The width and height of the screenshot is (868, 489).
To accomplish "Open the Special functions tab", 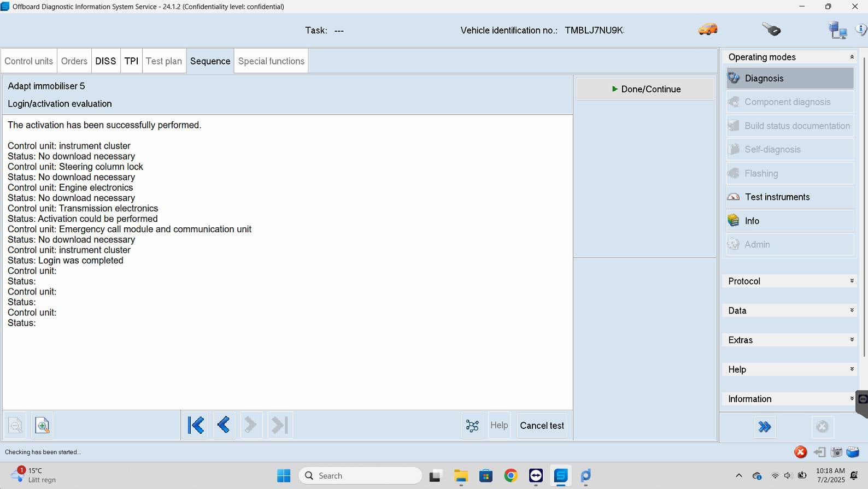I will coord(271,61).
